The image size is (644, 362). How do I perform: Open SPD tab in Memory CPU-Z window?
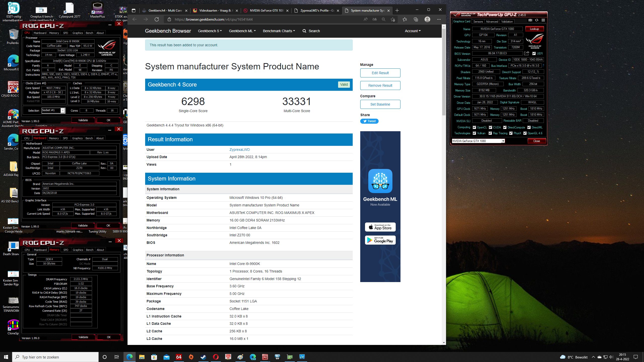click(66, 250)
